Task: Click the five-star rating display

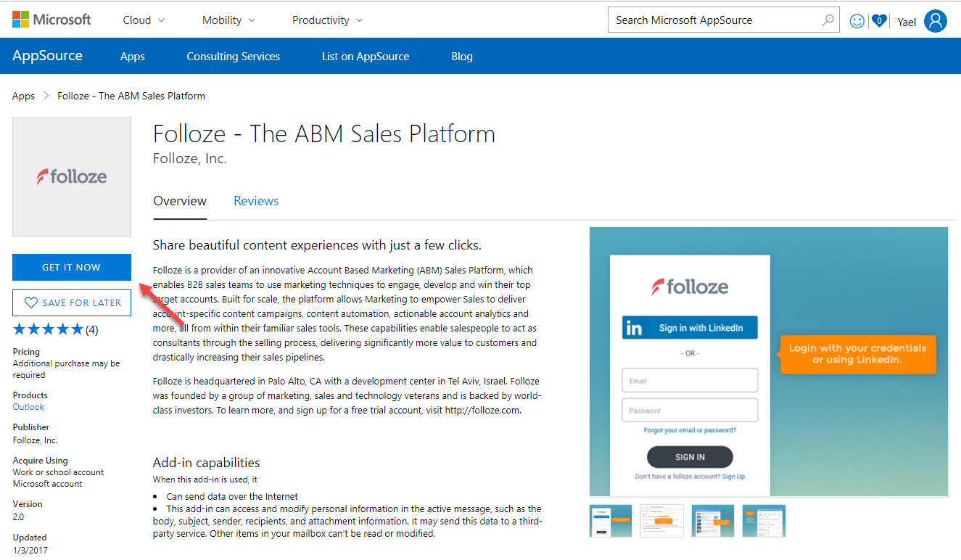Action: tap(49, 329)
